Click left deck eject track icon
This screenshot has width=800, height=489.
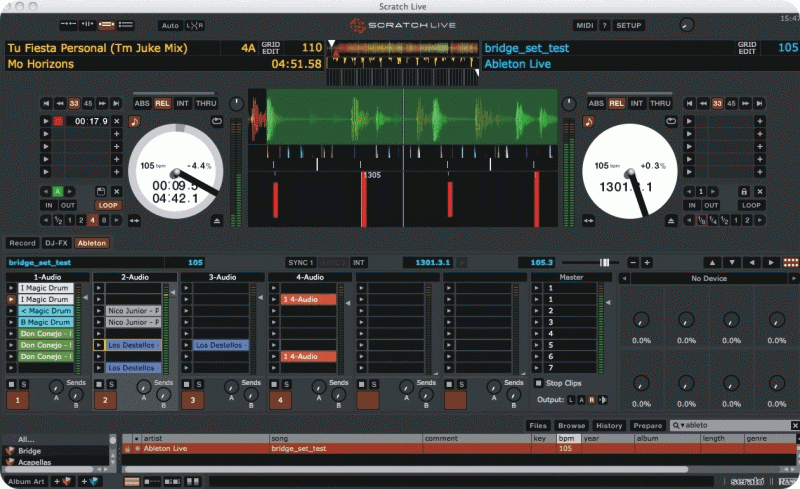pos(218,220)
